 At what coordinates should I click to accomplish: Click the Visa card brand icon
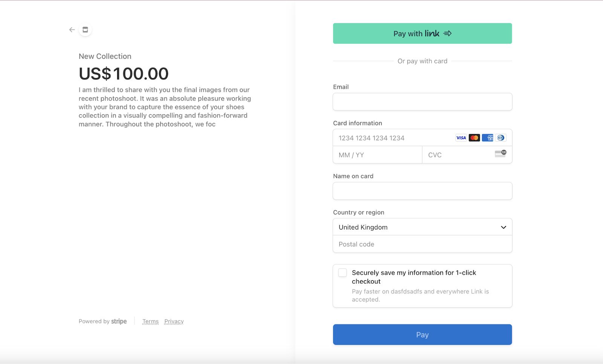[461, 138]
